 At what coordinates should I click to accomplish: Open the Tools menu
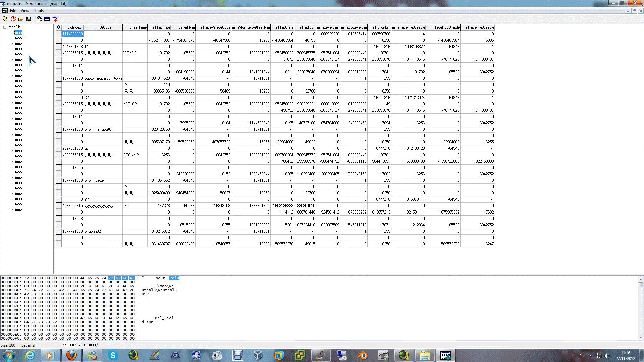(39, 11)
